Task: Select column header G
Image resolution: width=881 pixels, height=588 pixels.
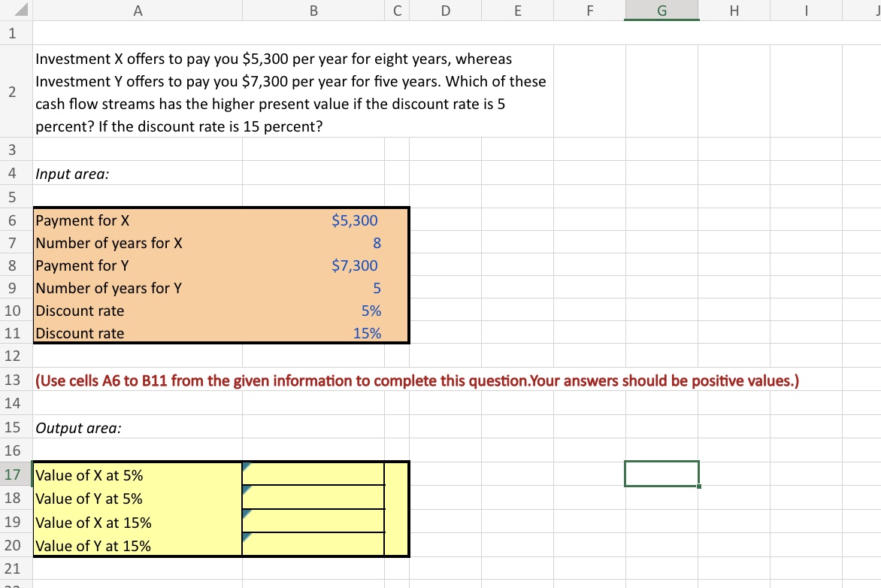Action: [661, 11]
